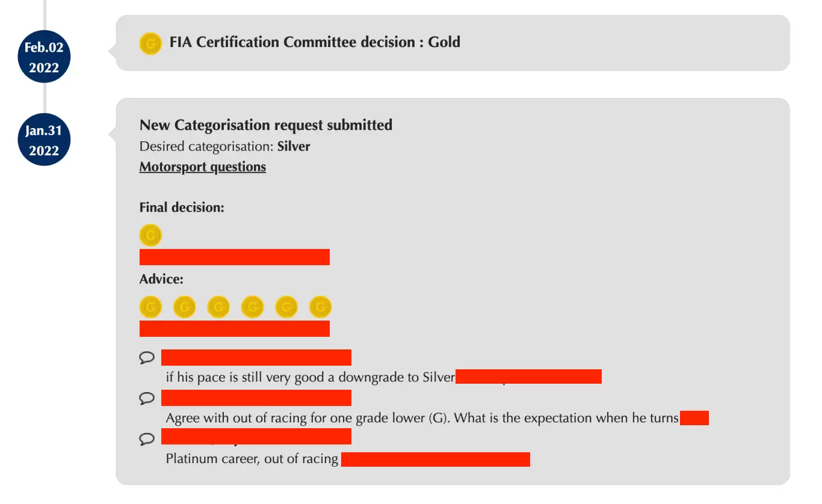This screenshot has width=822, height=504.
Task: Click the 'Platinum career, out of racing' comment text
Action: coord(252,459)
